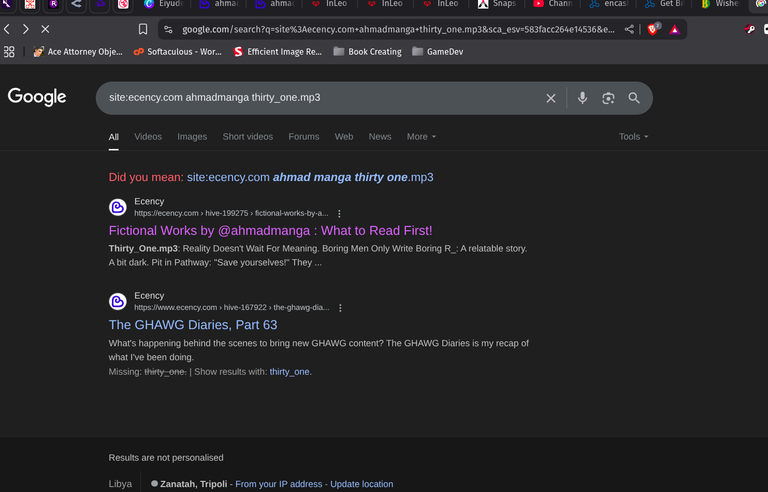Screen dimensions: 768x492
Task: Open 'The GHAWG Diaries, Part 63' result
Action: tap(193, 325)
